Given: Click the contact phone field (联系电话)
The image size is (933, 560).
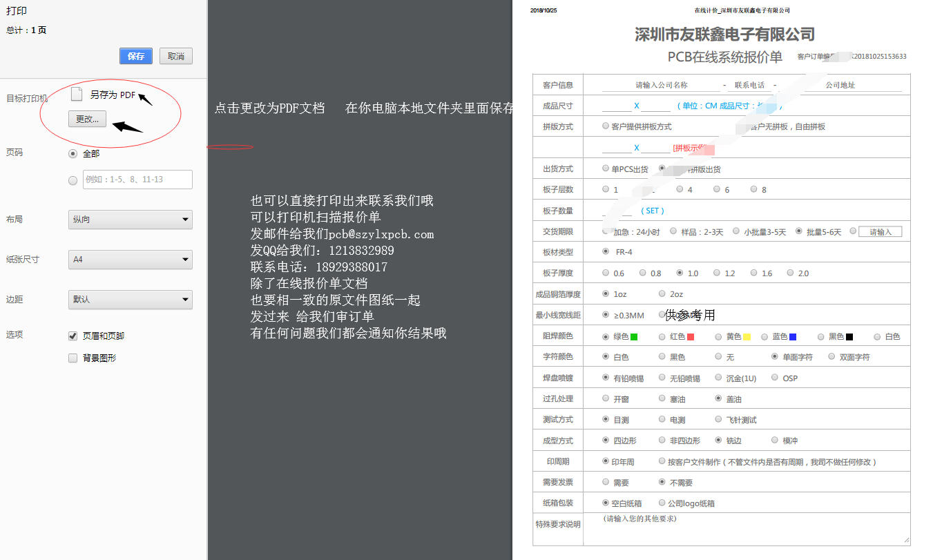Looking at the screenshot, I should point(749,85).
